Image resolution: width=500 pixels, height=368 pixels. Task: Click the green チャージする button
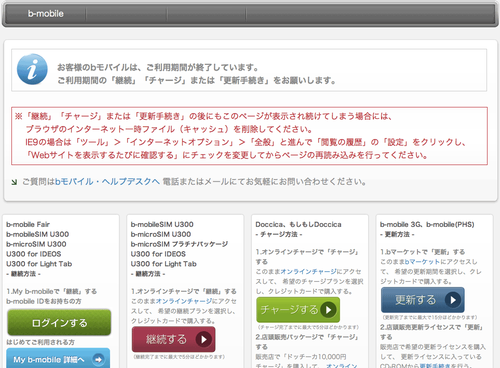[298, 310]
